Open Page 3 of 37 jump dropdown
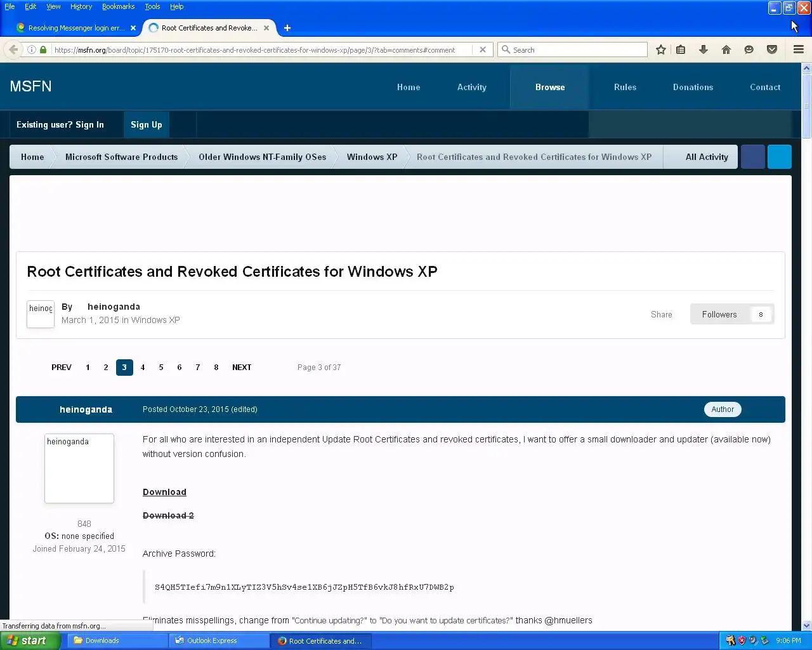The width and height of the screenshot is (812, 650). click(x=319, y=367)
